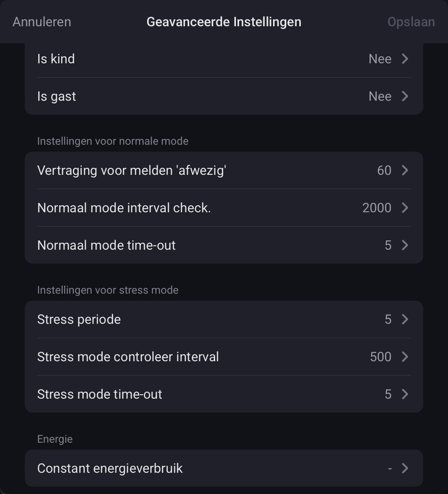Expand chevron for Constant energieverbruik
The height and width of the screenshot is (494, 448).
(x=405, y=468)
